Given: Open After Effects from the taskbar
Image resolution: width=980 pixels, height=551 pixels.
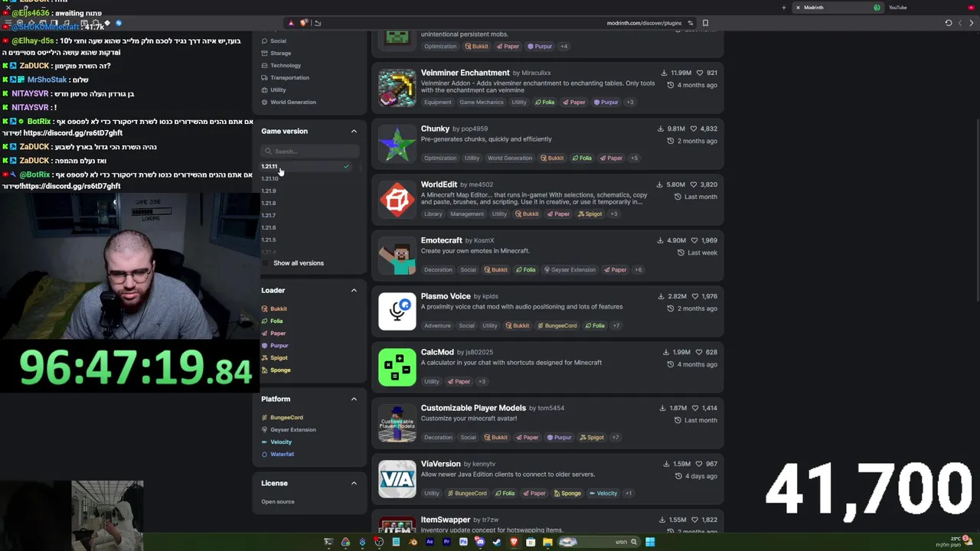Looking at the screenshot, I should coord(430,542).
